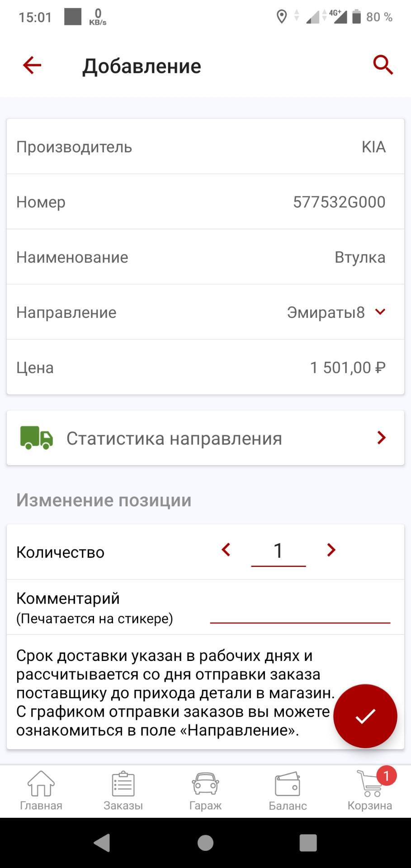Switch to the Гараж tab
Viewport: 411px width, 868px height.
point(205,791)
